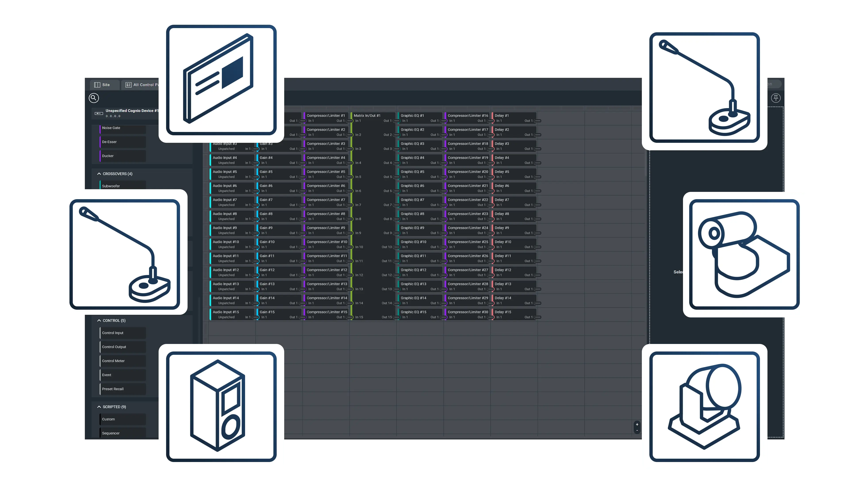Choose the Control Meter block
The image size is (844, 504).
coord(123,361)
